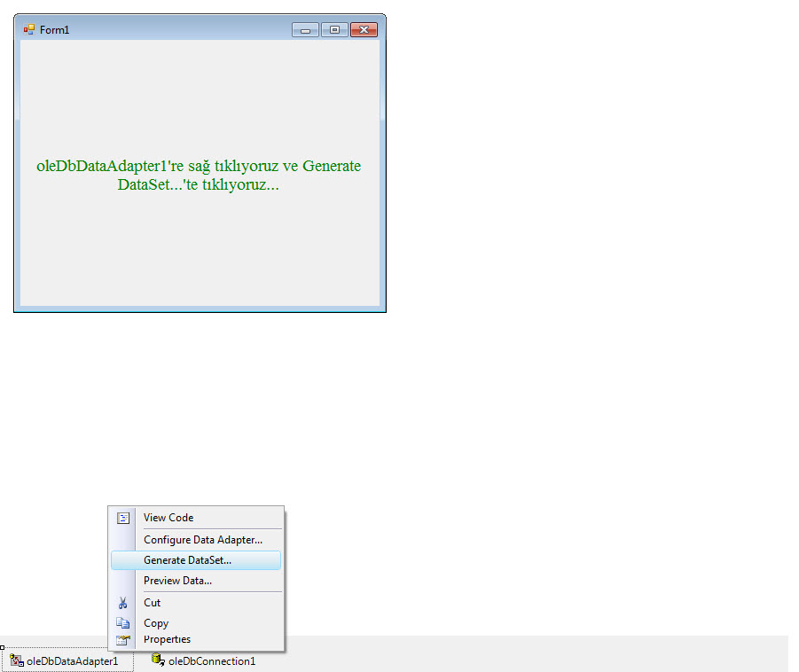Open Configure Data Adapter... menu entry
This screenshot has height=672, width=799.
click(202, 539)
